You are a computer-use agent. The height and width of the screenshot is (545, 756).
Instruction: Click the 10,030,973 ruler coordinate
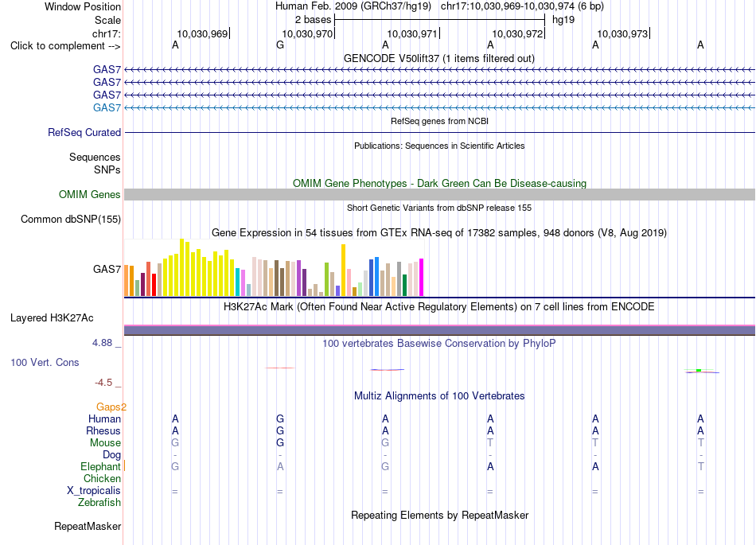coord(622,33)
